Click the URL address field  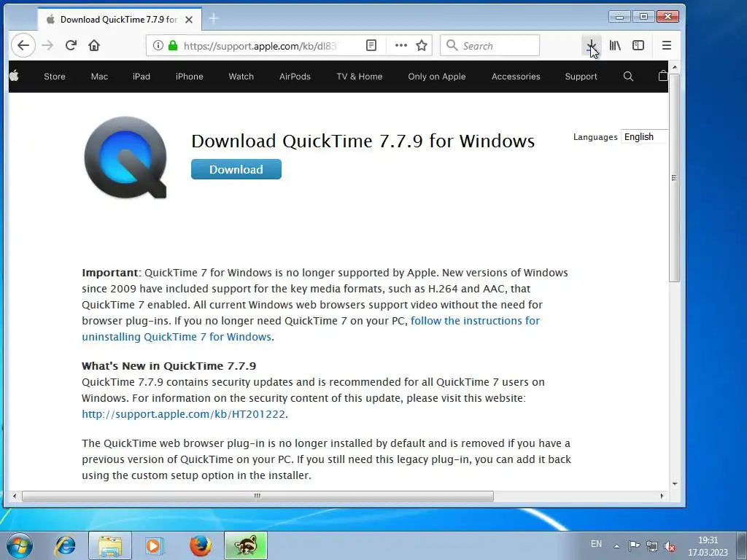[x=260, y=46]
